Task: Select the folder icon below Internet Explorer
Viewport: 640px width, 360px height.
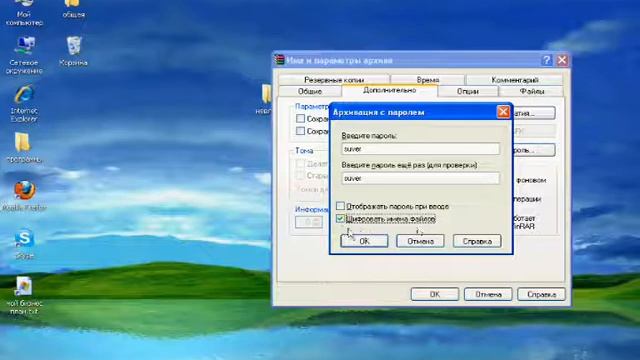Action: 24,148
